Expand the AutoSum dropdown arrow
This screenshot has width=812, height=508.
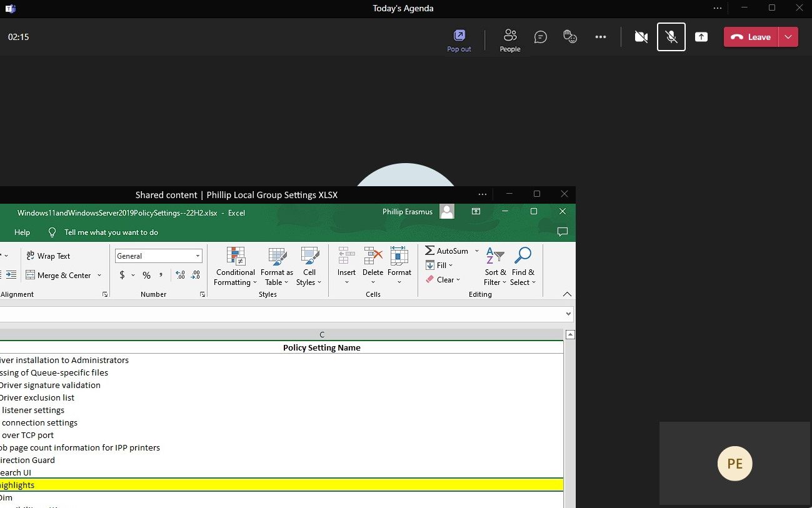pyautogui.click(x=477, y=251)
